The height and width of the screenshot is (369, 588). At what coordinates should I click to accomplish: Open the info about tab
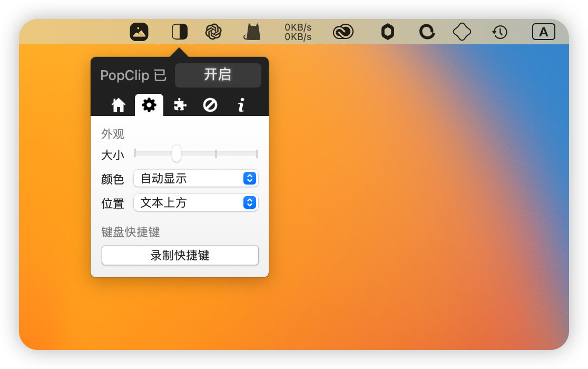coord(241,105)
